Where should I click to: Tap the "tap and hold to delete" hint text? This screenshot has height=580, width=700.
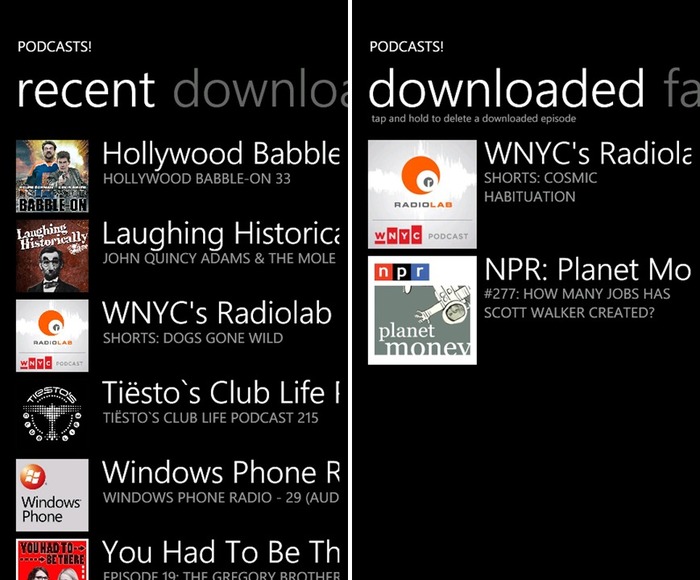pyautogui.click(x=474, y=119)
